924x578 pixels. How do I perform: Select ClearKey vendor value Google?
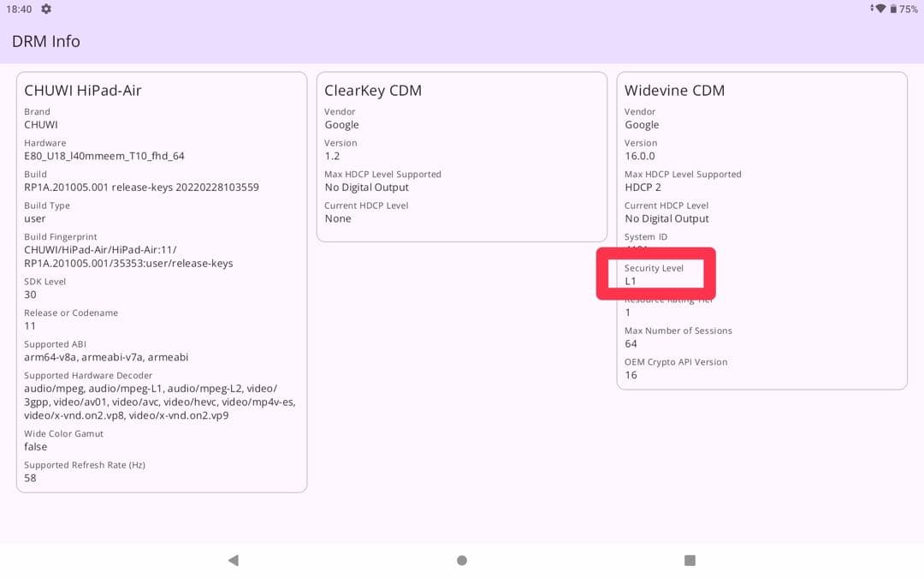[341, 124]
